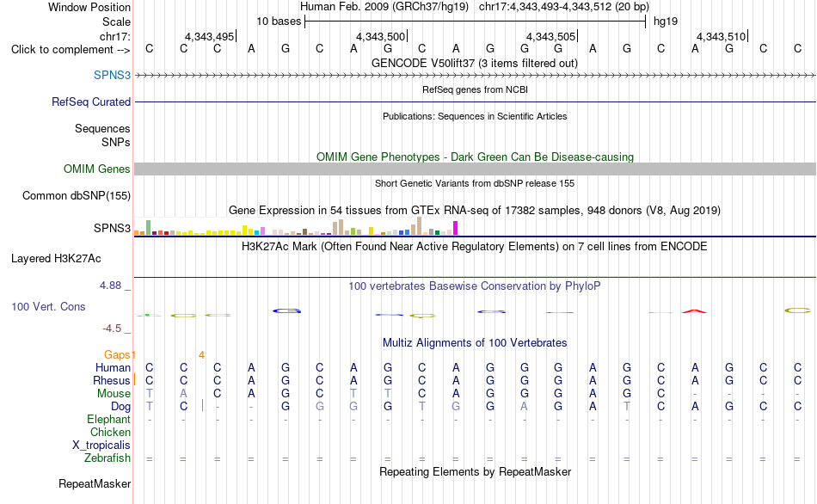817x504 pixels.
Task: Click the magenta bar in GTEx expression graph
Action: click(456, 228)
